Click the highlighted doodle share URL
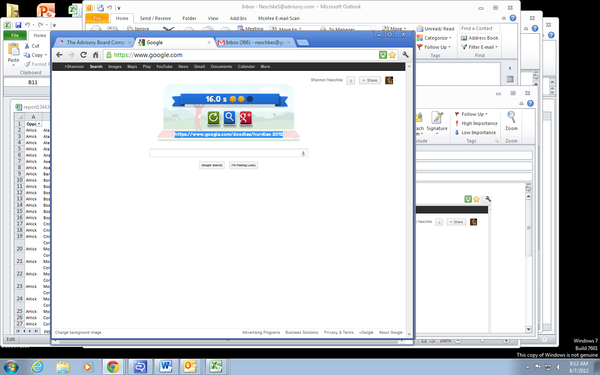This screenshot has height=375, width=600. click(229, 134)
